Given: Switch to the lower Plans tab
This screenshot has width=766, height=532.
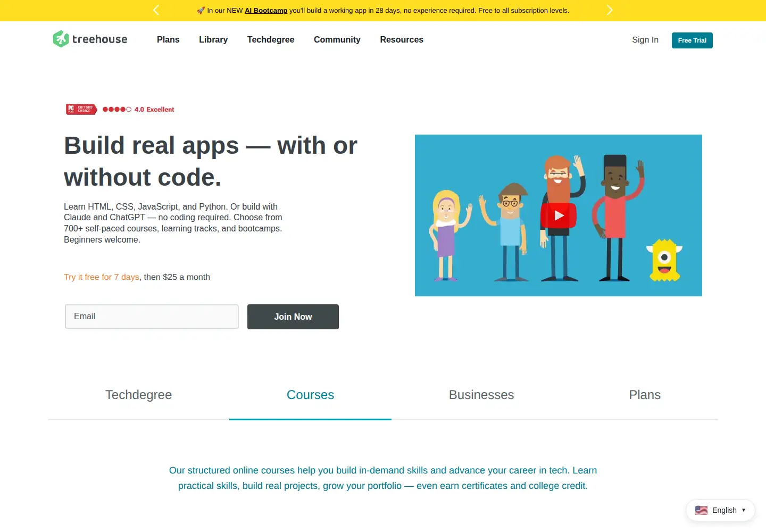Looking at the screenshot, I should (x=645, y=395).
